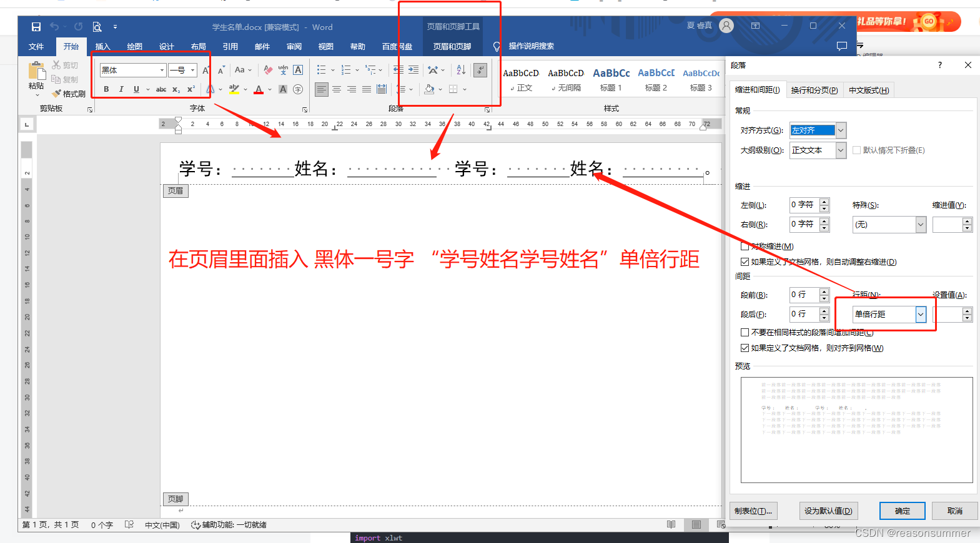Click the Increase Indent icon
Screen dimensions: 980x543
pyautogui.click(x=413, y=70)
